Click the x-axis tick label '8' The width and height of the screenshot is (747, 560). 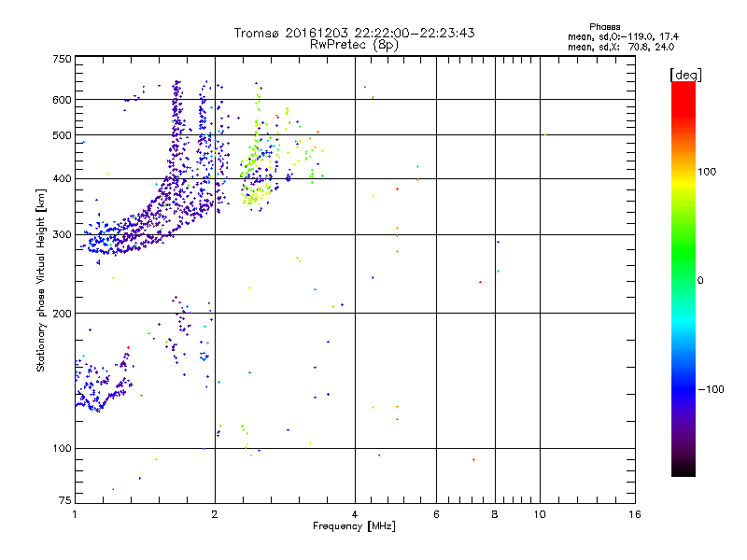(495, 514)
